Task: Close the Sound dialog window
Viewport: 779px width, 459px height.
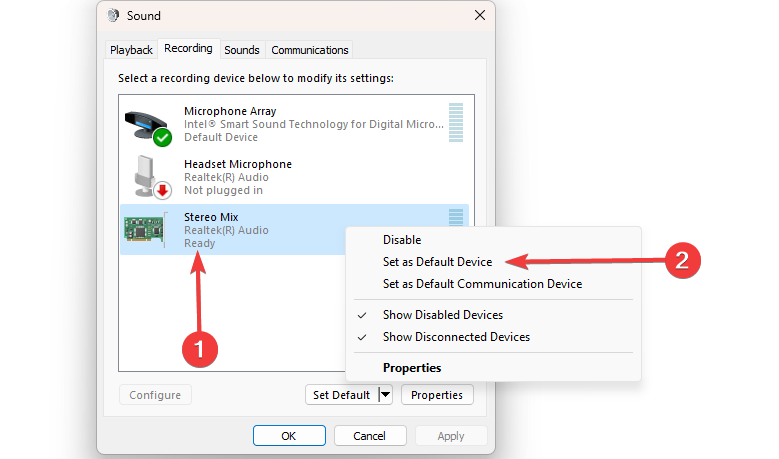Action: (x=479, y=15)
